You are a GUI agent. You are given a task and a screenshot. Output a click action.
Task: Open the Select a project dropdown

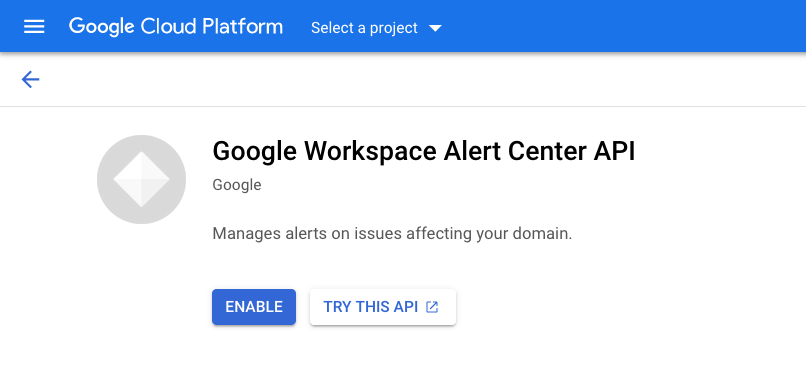click(x=376, y=28)
